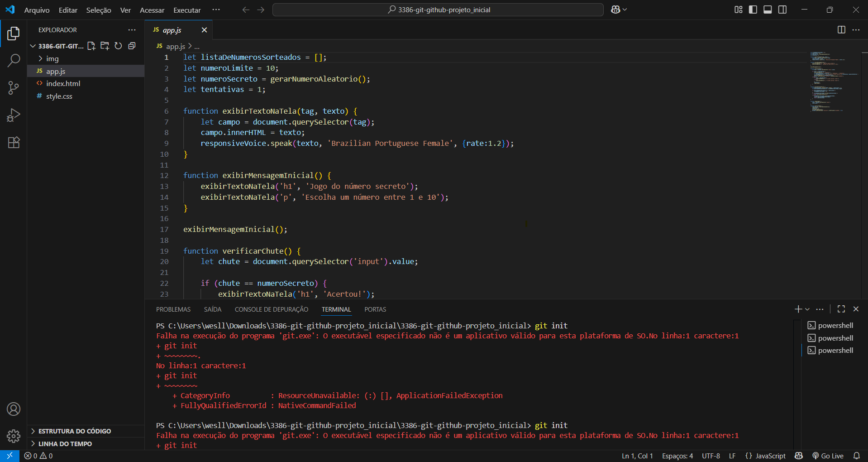Open the Manage gear settings icon

[x=14, y=436]
